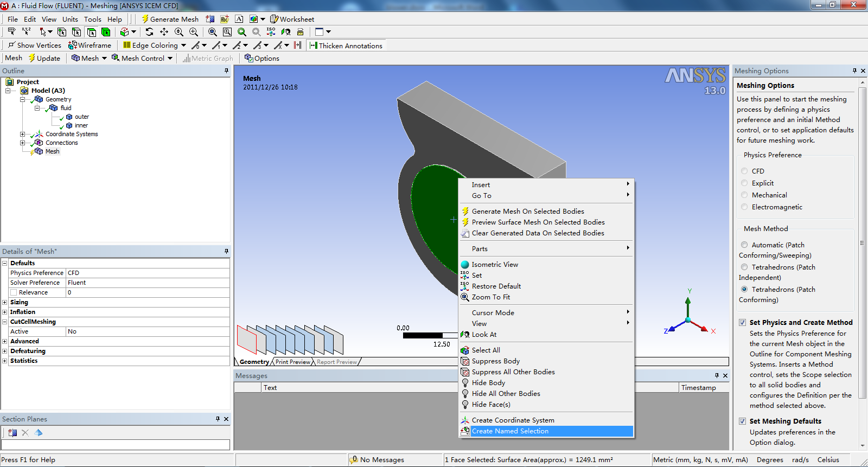Click the XYZ coordinate picker icon
868x467 pixels.
[x=26, y=32]
